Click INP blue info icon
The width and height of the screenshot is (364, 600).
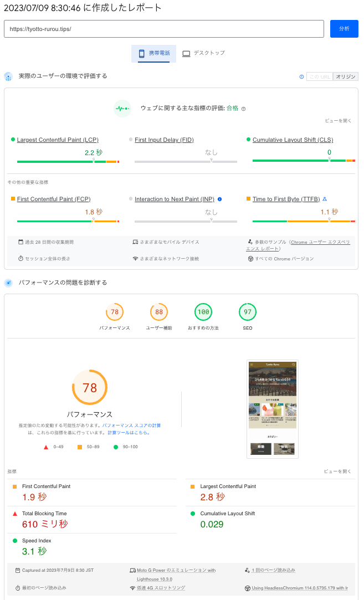(x=220, y=199)
